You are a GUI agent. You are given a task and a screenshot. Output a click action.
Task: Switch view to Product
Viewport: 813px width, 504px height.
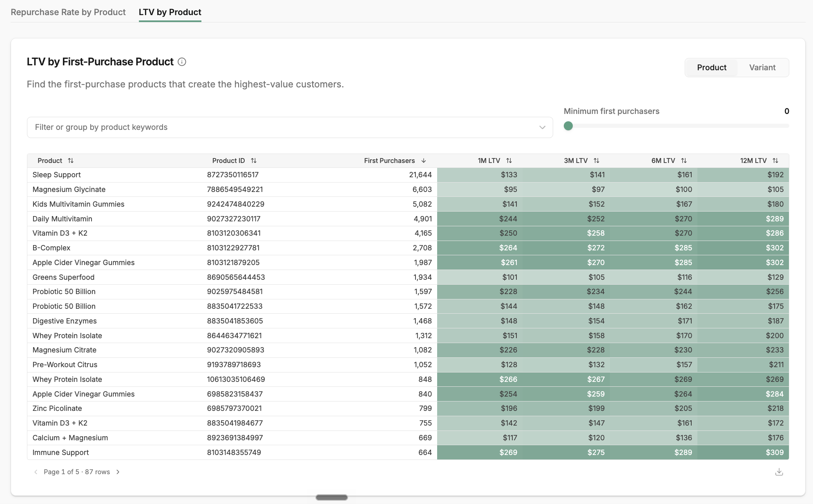pos(712,67)
